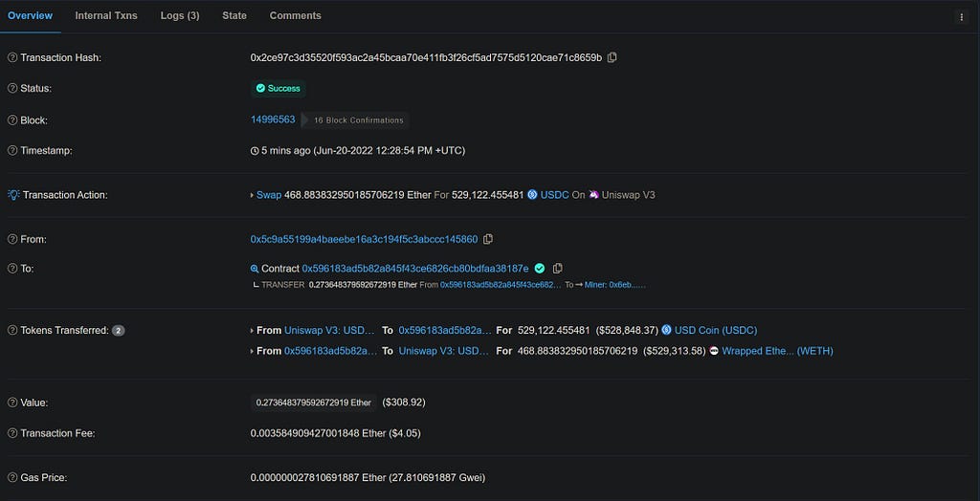Screen dimensions: 980x501
Task: Open the State tab
Action: (x=234, y=15)
